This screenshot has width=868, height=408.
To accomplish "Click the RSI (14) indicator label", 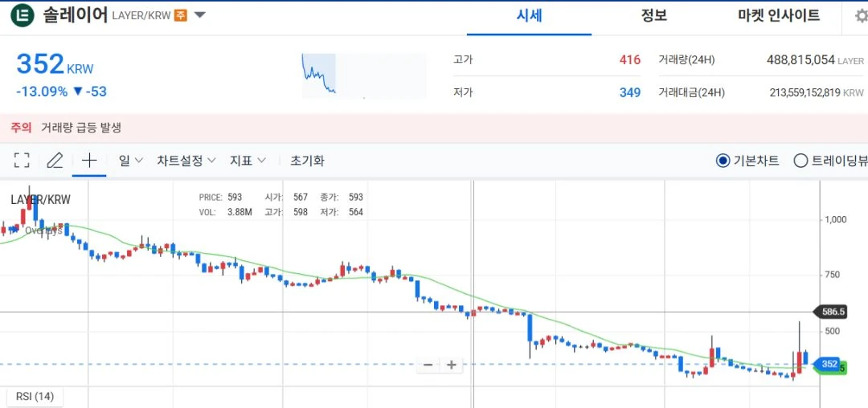I will [35, 397].
